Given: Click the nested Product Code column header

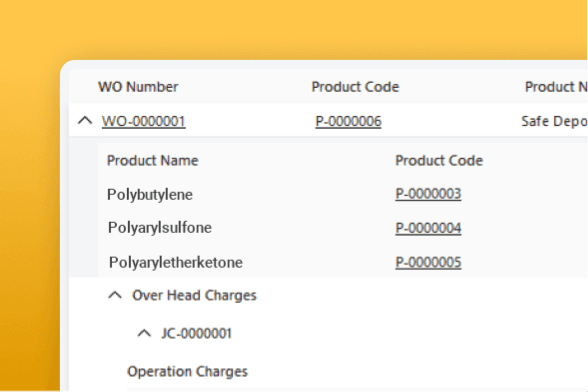Looking at the screenshot, I should click(x=439, y=160).
